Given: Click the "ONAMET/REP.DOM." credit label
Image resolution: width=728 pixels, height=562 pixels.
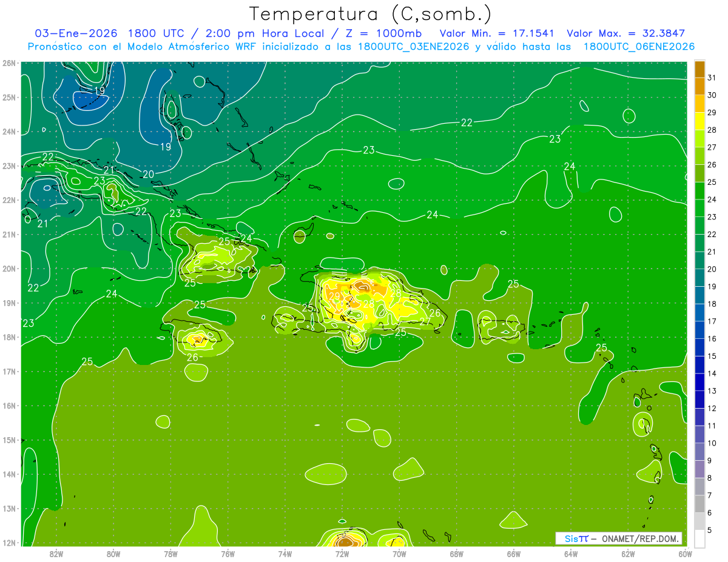Looking at the screenshot, I should 641,538.
